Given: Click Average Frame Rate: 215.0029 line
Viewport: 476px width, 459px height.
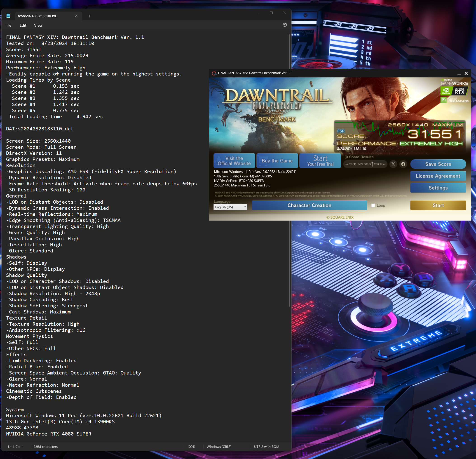Looking at the screenshot, I should click(47, 56).
